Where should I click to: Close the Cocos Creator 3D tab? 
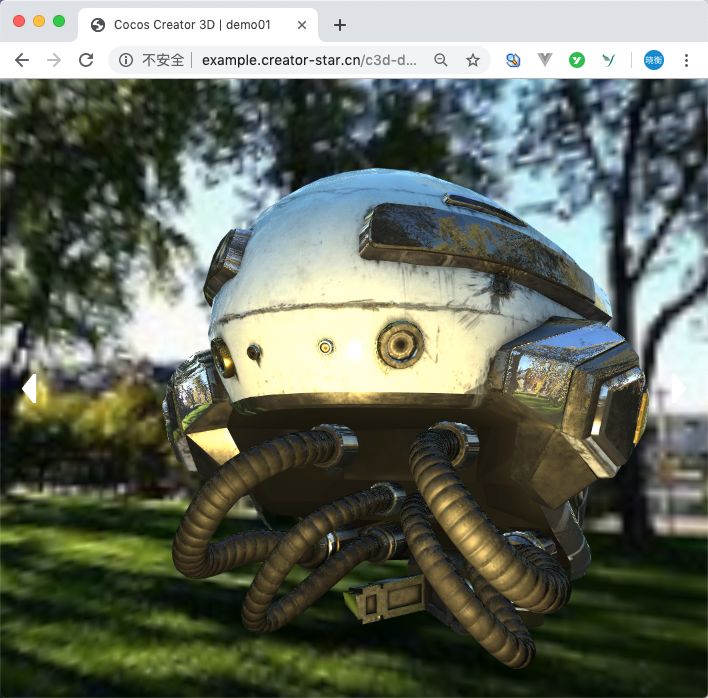pos(302,25)
